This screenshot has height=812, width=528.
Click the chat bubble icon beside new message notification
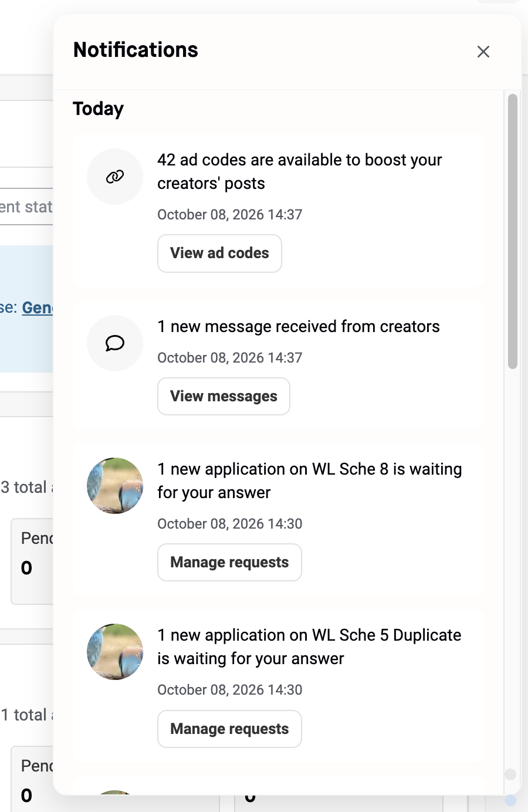coord(115,343)
